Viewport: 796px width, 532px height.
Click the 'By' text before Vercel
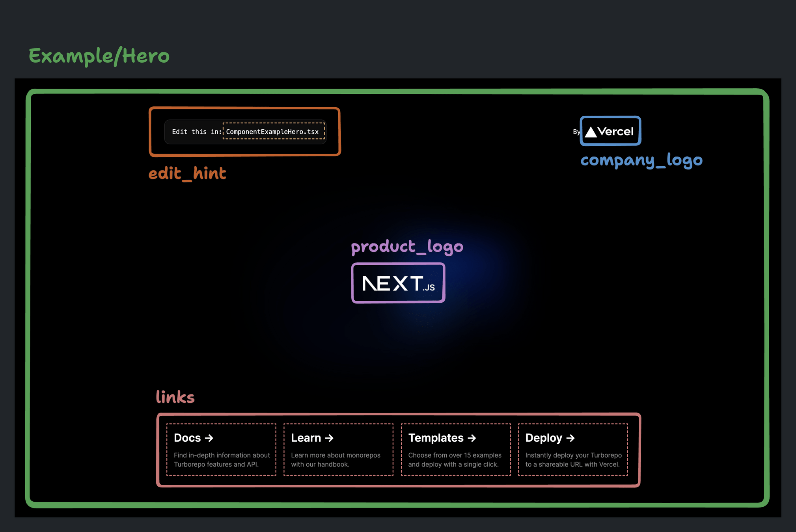point(576,132)
